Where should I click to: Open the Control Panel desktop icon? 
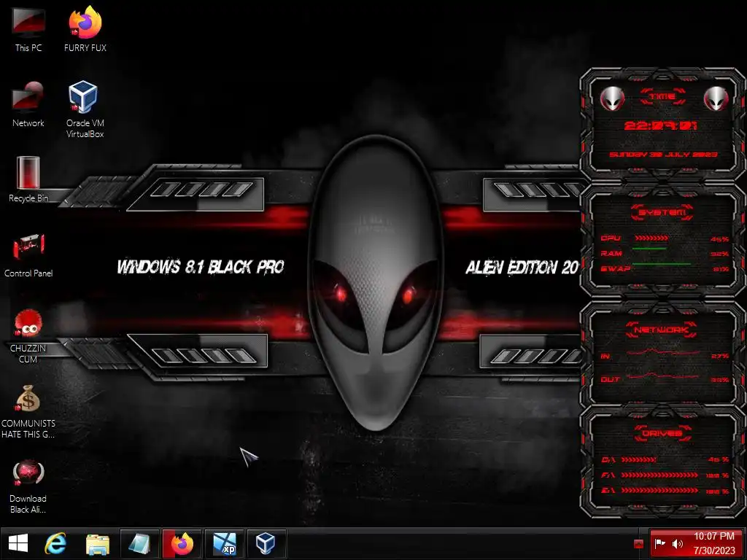(28, 255)
